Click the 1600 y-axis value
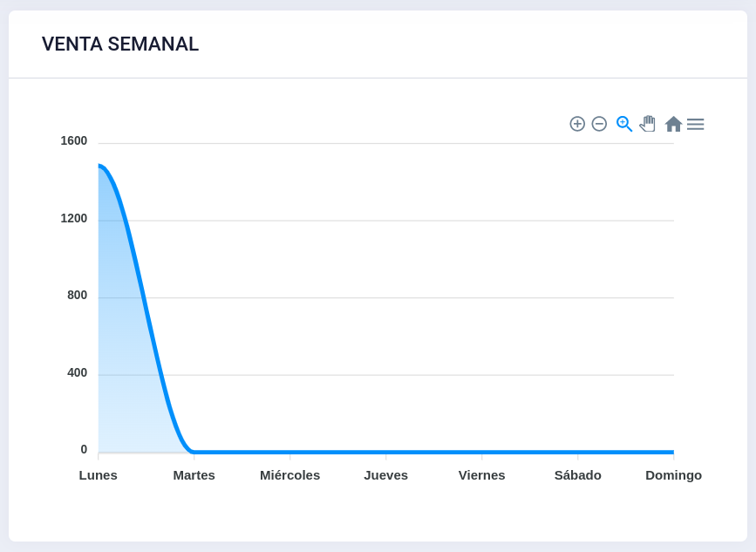 pos(74,140)
